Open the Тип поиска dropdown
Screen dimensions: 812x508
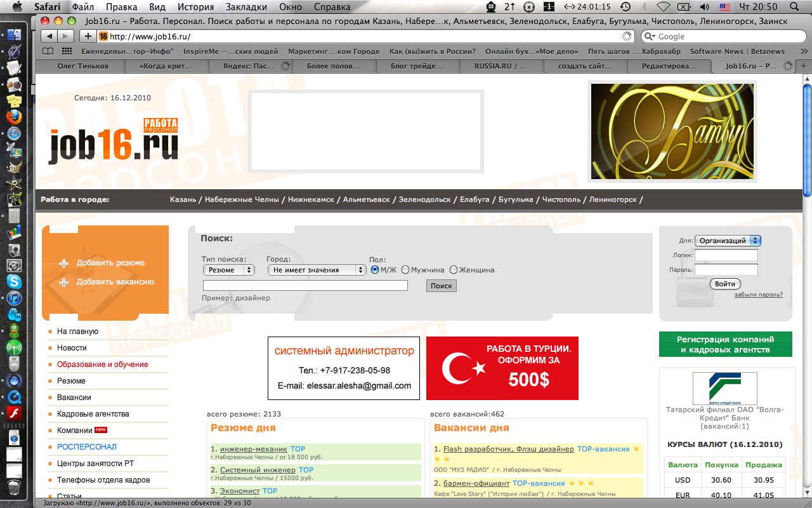(x=228, y=270)
